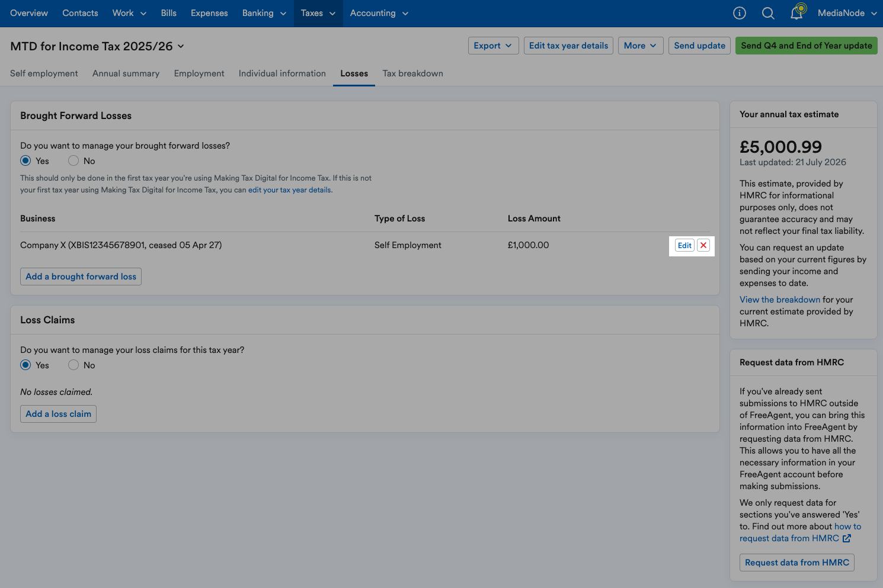Image resolution: width=883 pixels, height=588 pixels.
Task: Expand the Taxes menu dropdown
Action: coord(318,13)
